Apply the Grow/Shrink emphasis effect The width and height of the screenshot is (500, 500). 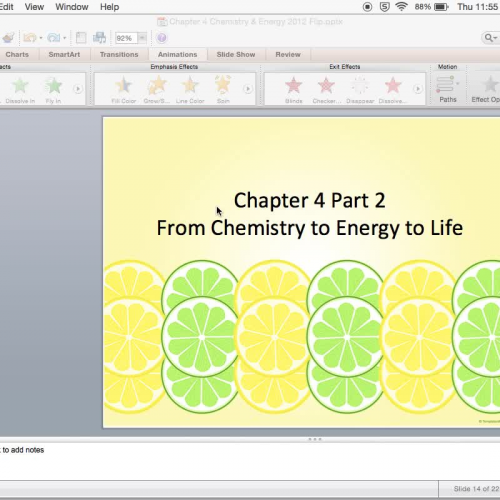pyautogui.click(x=157, y=89)
